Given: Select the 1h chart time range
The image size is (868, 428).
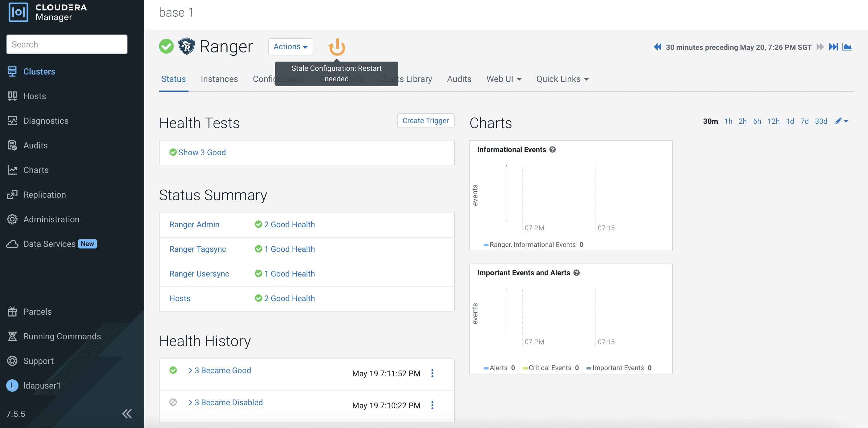Looking at the screenshot, I should 728,121.
